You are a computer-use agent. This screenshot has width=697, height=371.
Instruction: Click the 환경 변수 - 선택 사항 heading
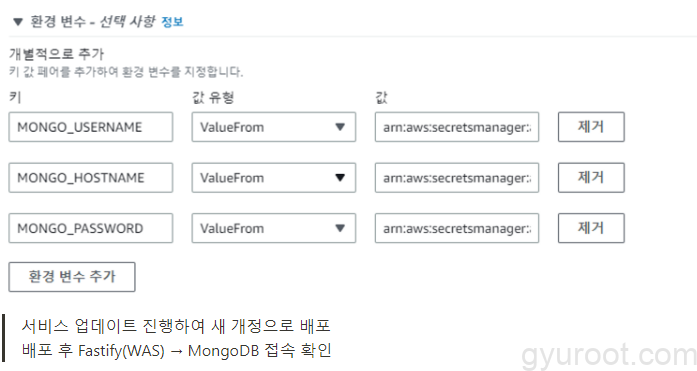tap(93, 22)
